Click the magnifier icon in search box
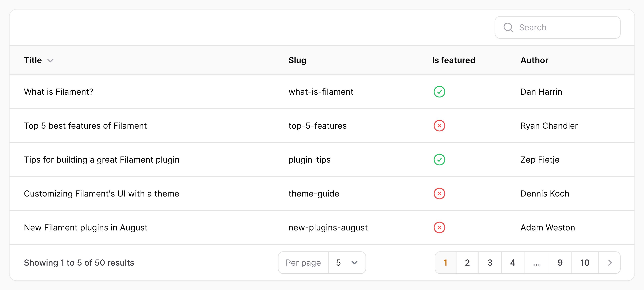The height and width of the screenshot is (290, 644). click(508, 27)
